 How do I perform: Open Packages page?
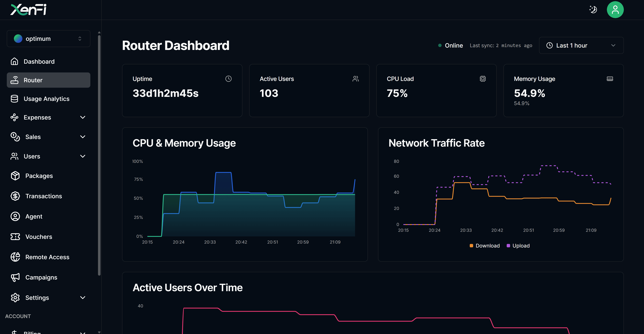48,176
